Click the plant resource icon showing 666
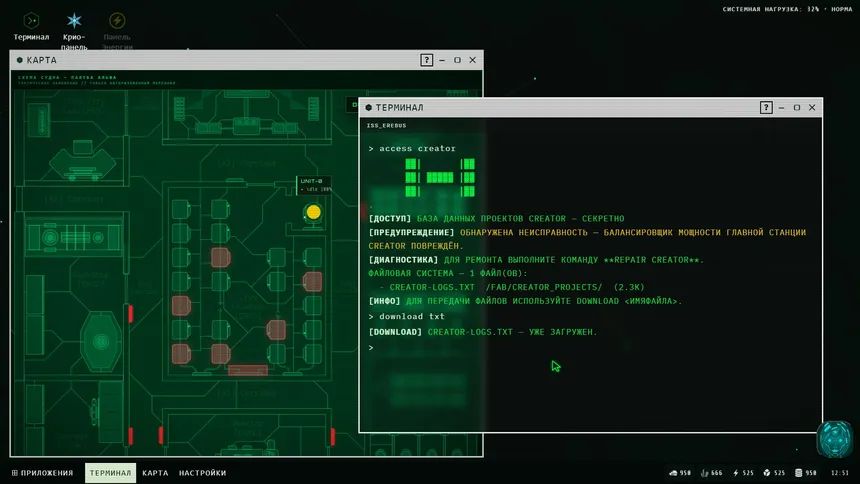Viewport: 860px width, 484px height. (x=704, y=472)
